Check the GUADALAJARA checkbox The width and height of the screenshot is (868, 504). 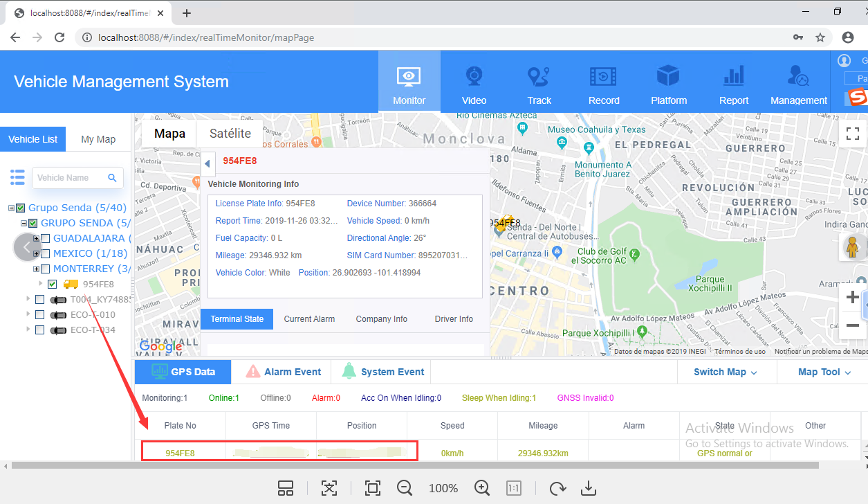[45, 238]
